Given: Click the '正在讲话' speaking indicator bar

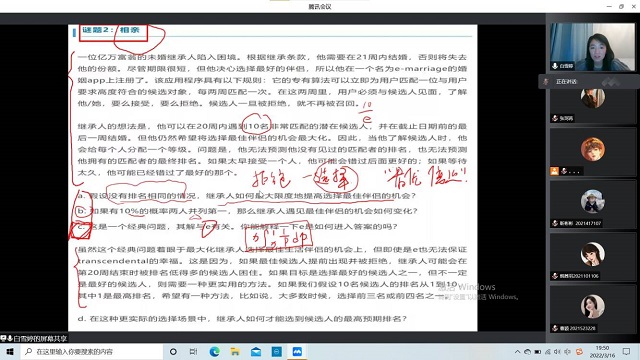Looking at the screenshot, I should [x=589, y=82].
